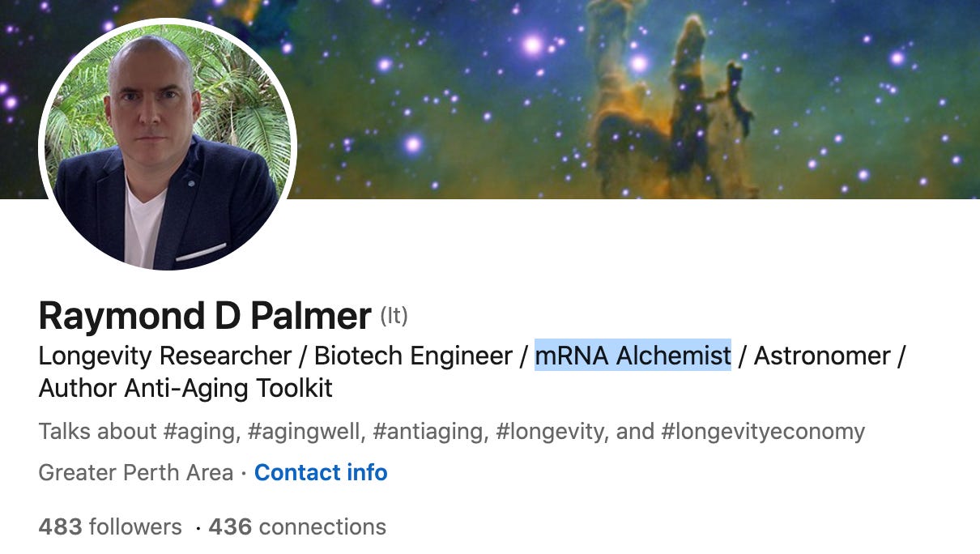Click the Greater Perth Area location
The height and width of the screenshot is (554, 980).
136,472
